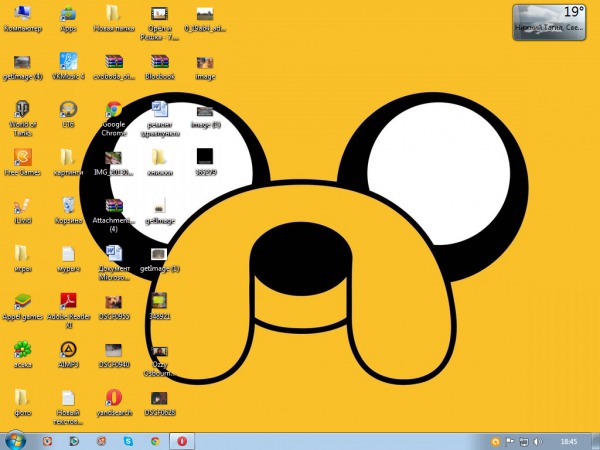The height and width of the screenshot is (450, 600).
Task: Open the картинки folder
Action: point(68,162)
